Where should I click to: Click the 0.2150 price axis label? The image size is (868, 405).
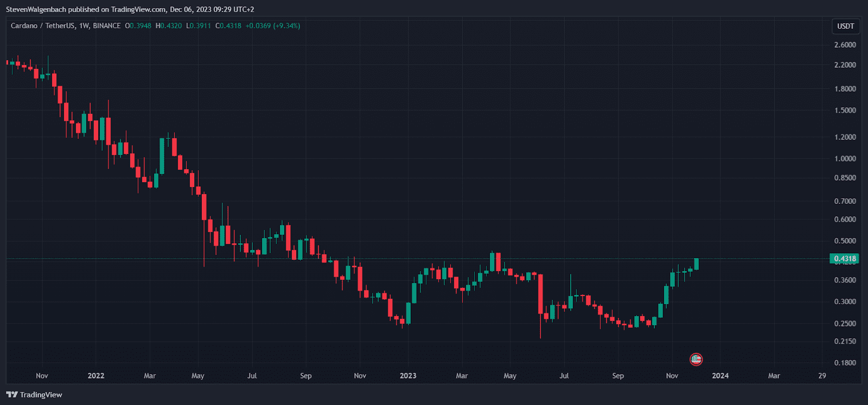[845, 342]
